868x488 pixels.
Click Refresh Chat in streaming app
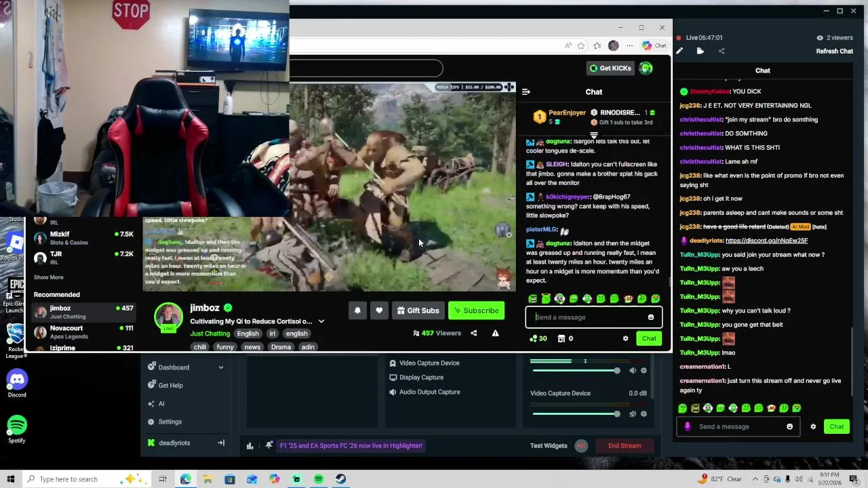834,52
